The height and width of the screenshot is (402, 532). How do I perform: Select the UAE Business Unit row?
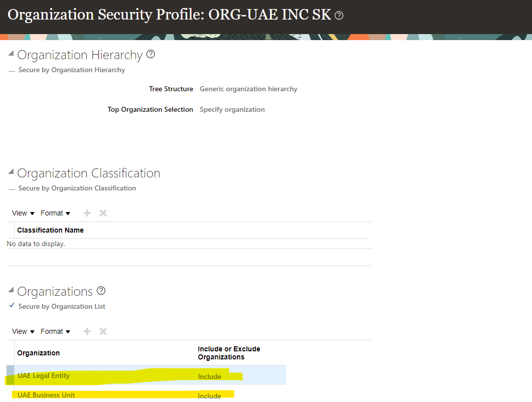coord(146,394)
